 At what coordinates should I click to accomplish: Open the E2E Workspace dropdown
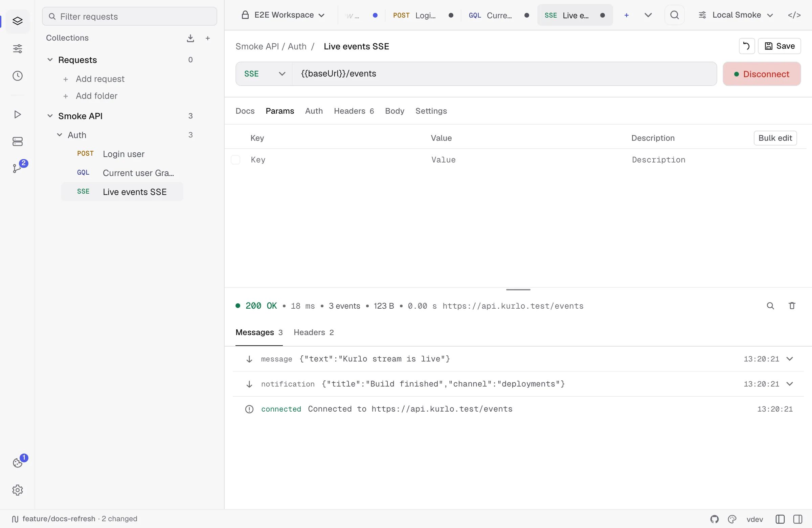pyautogui.click(x=283, y=15)
